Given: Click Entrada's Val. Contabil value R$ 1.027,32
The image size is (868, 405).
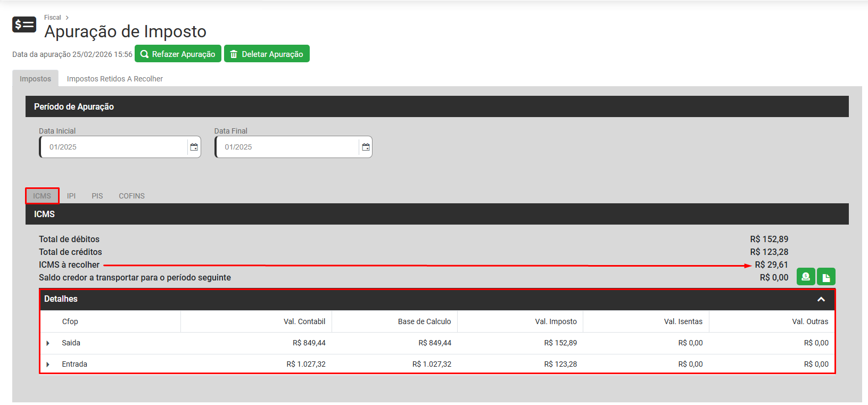Looking at the screenshot, I should click(306, 364).
